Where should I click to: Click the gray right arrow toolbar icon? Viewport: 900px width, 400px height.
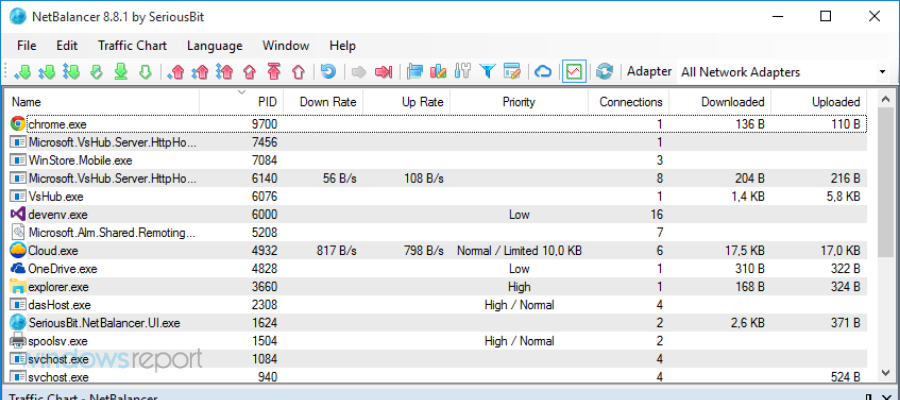pos(359,72)
